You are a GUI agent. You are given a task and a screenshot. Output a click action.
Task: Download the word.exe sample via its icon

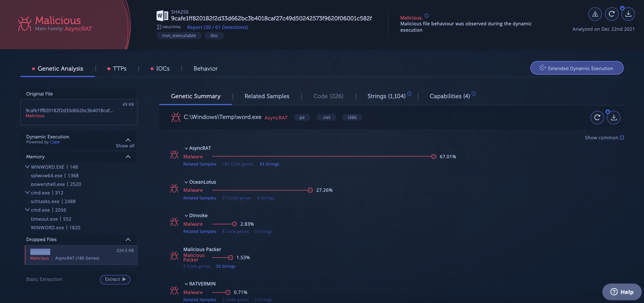coord(614,118)
